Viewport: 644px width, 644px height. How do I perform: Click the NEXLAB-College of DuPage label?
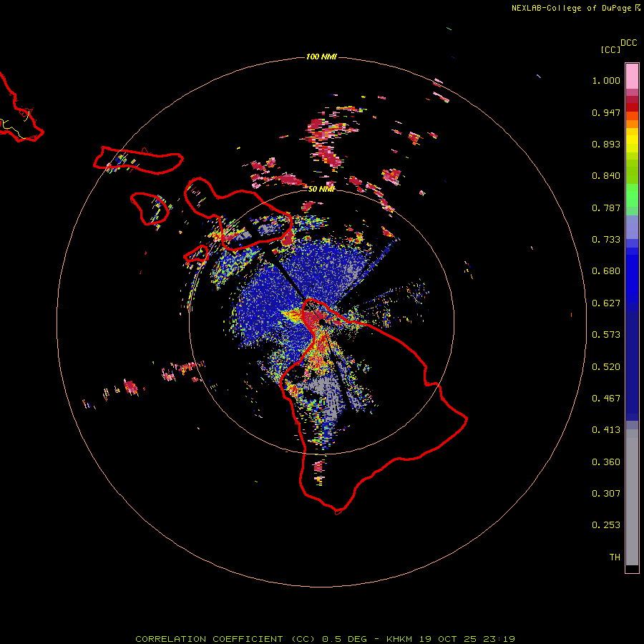571,8
